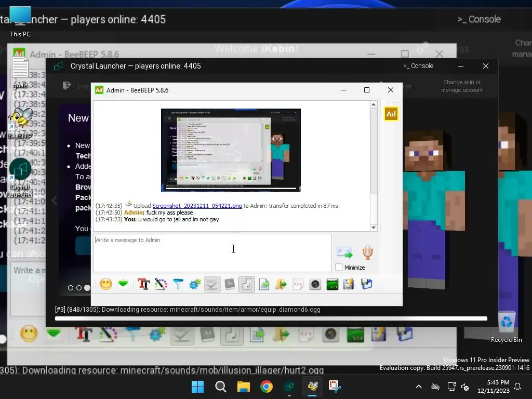532x399 pixels.
Task: Click the yellow Ad user avatar in sidebar
Action: coord(391,114)
